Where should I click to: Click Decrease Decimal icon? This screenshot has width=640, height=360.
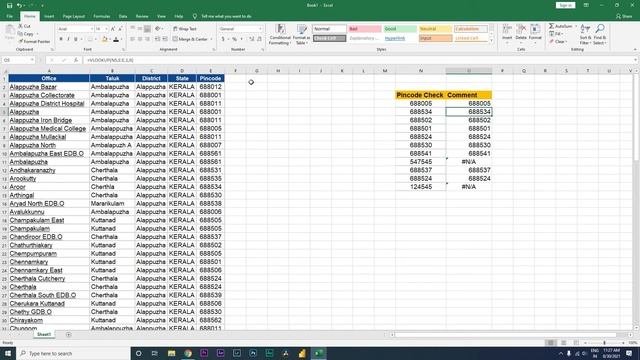click(x=259, y=39)
